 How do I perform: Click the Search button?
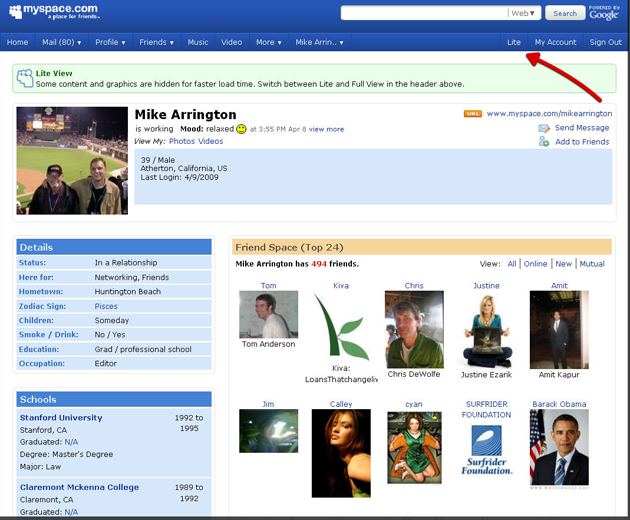click(x=565, y=13)
